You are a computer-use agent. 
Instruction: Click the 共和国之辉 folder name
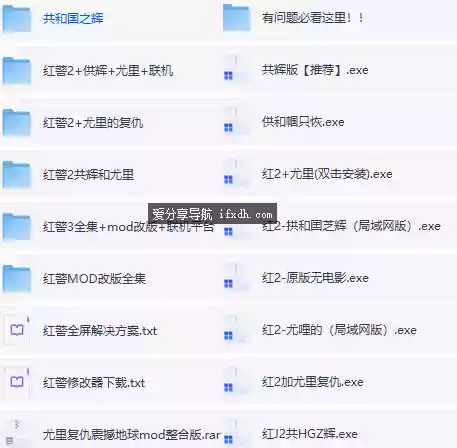click(x=73, y=18)
